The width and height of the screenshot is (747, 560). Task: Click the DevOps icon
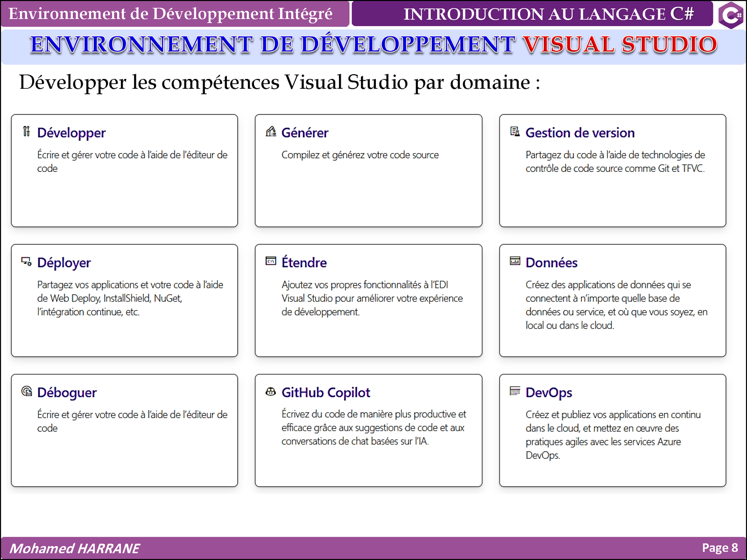click(x=515, y=391)
